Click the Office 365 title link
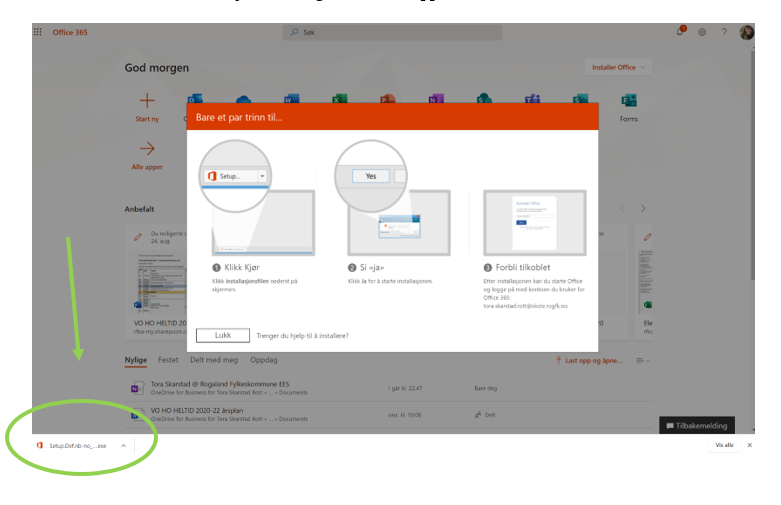The image size is (781, 505). [x=70, y=32]
